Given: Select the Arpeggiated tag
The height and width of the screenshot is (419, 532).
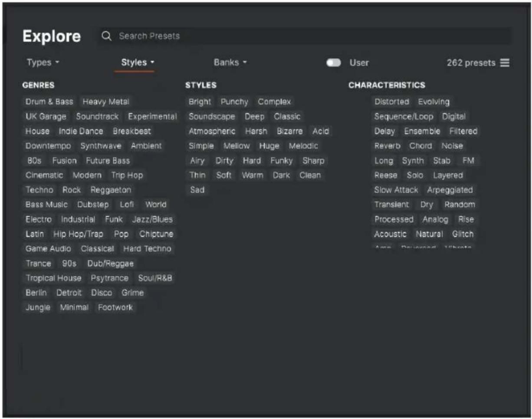Looking at the screenshot, I should 450,190.
